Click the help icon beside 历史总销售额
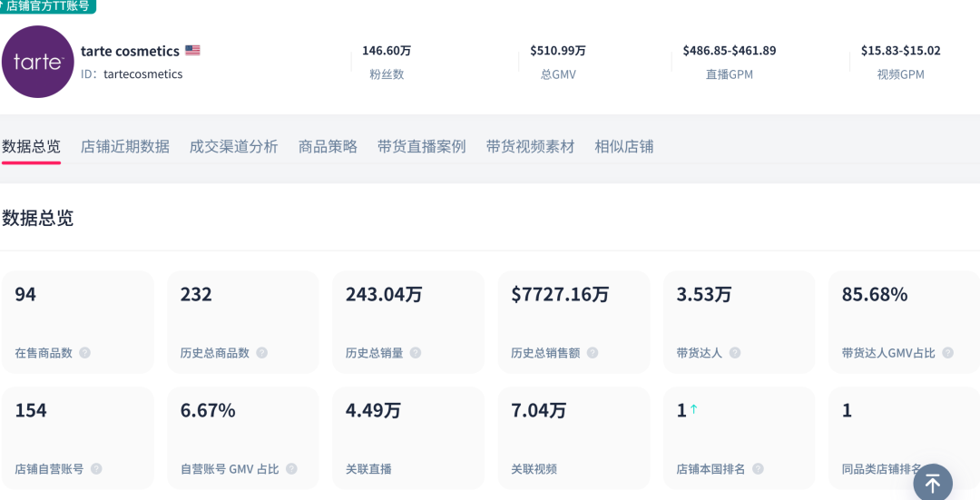This screenshot has height=500, width=980. [593, 353]
